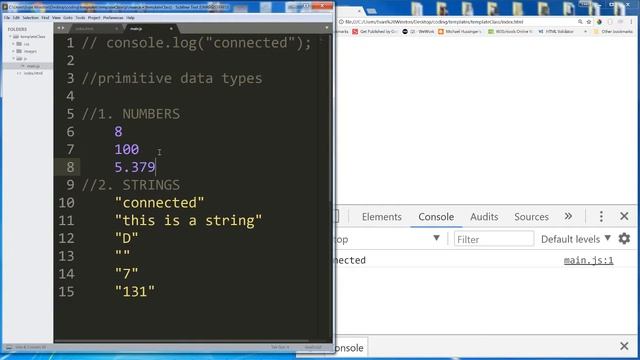640x360 pixels.
Task: Open the Default levels dropdown
Action: pyautogui.click(x=576, y=239)
